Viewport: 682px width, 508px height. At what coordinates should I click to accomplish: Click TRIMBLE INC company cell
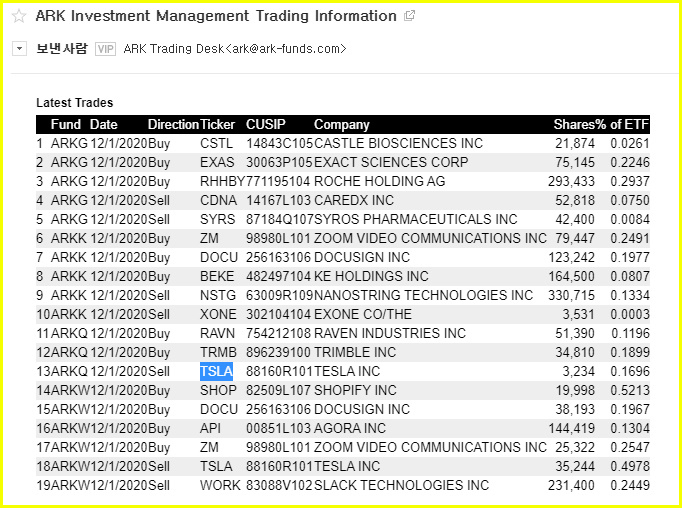[355, 352]
